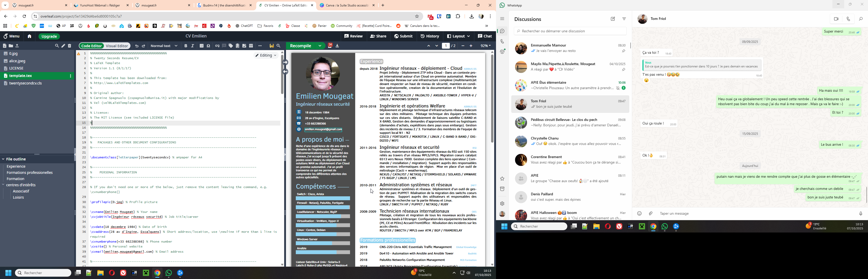
Task: Switch to Code Editor mode
Action: 91,46
